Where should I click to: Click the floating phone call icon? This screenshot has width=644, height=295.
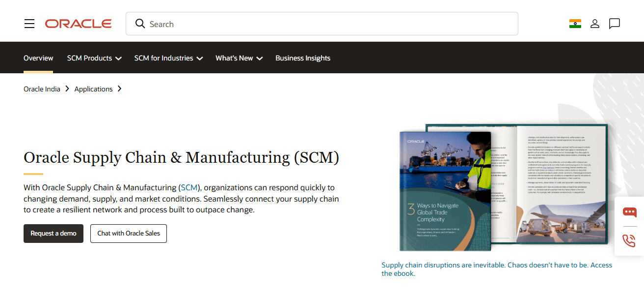click(629, 240)
